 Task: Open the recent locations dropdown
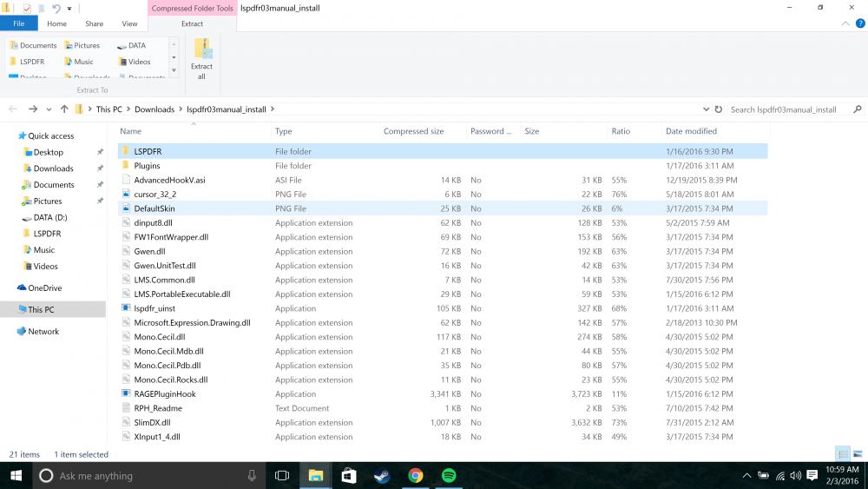pyautogui.click(x=49, y=109)
